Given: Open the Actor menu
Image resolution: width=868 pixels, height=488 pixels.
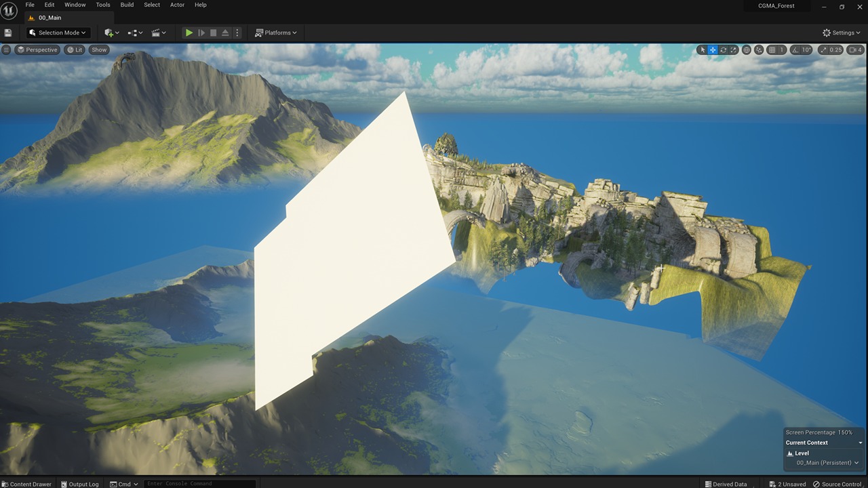Looking at the screenshot, I should [x=177, y=5].
